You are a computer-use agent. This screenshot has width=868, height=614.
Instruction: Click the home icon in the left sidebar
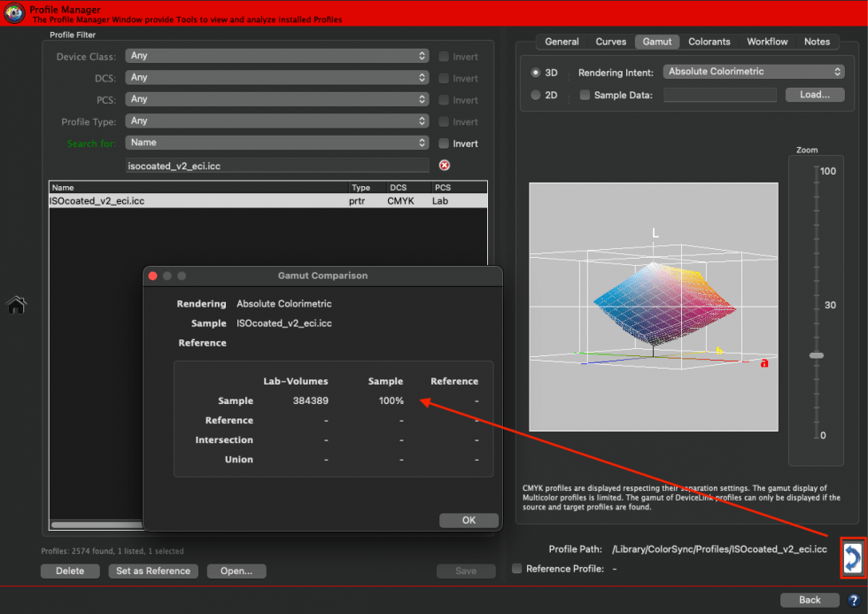pyautogui.click(x=14, y=304)
